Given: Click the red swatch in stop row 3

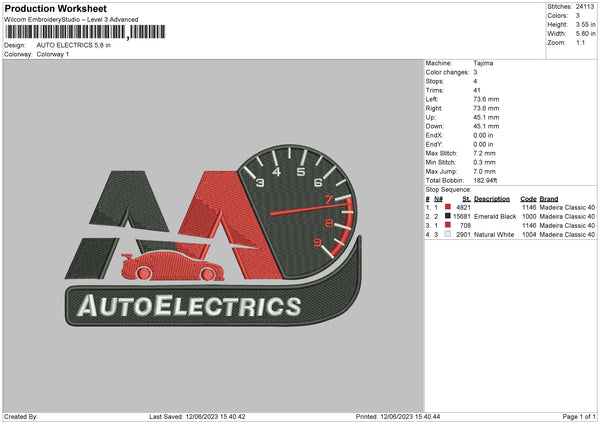Looking at the screenshot, I should coord(448,225).
